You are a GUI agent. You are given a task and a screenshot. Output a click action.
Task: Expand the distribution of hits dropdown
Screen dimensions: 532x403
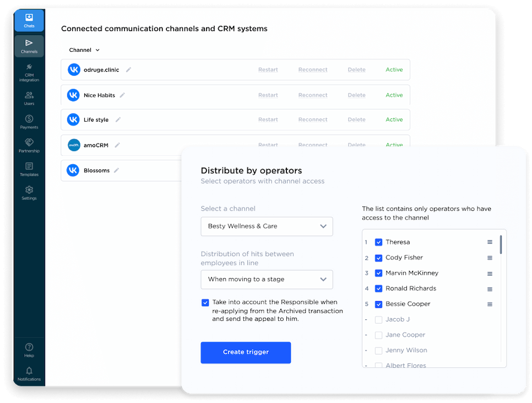[267, 280]
